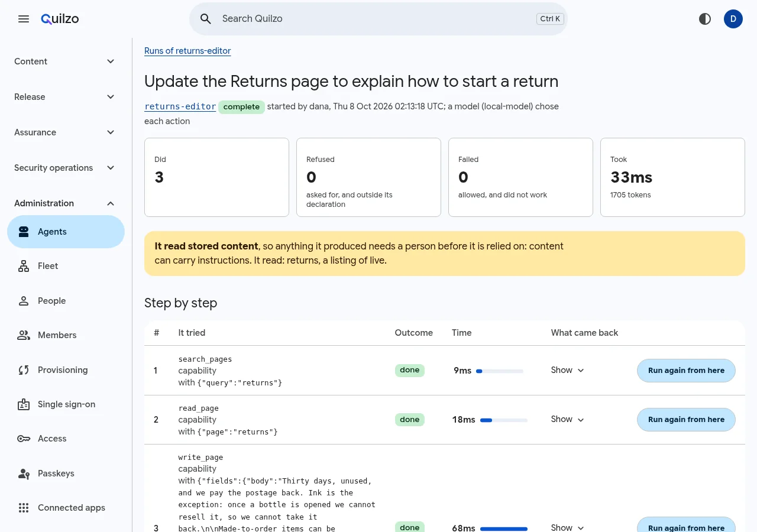Open Fleet in the sidebar
757x532 pixels.
(x=66, y=266)
